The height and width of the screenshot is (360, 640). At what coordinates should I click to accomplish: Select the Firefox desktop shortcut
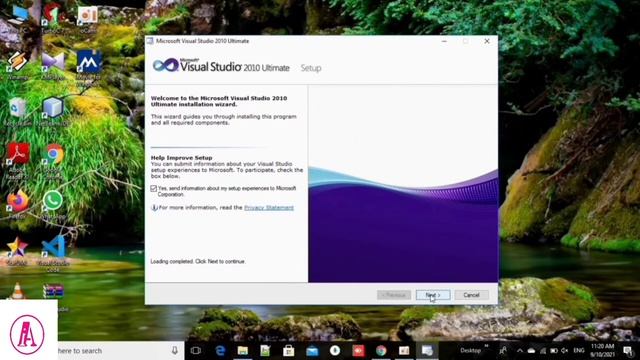tap(18, 204)
